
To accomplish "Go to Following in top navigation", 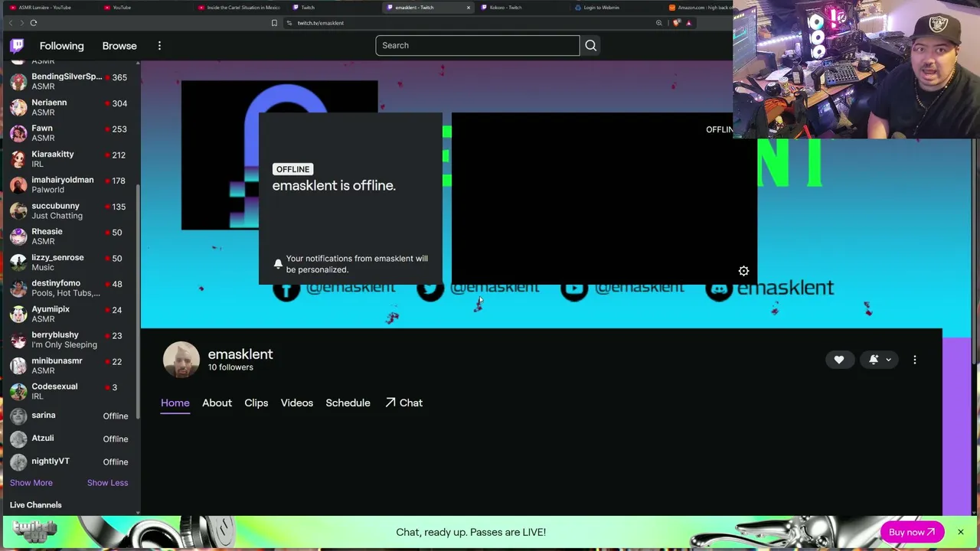I will [x=62, y=46].
